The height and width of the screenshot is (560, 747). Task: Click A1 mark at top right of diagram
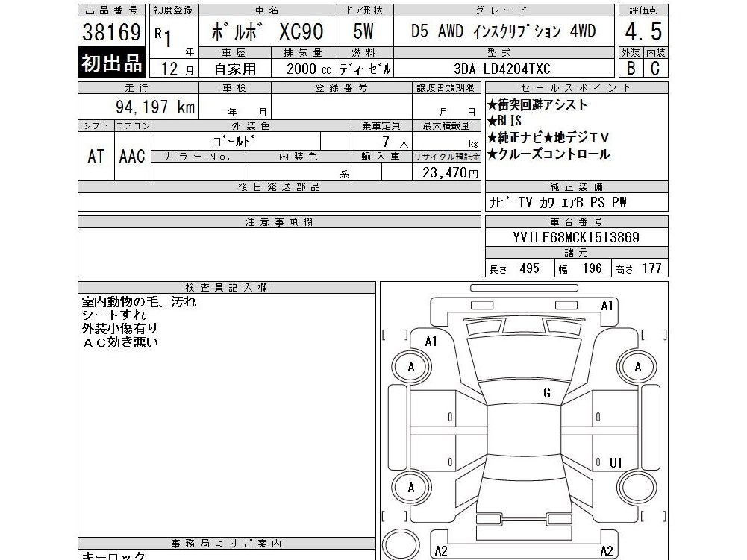pos(607,306)
